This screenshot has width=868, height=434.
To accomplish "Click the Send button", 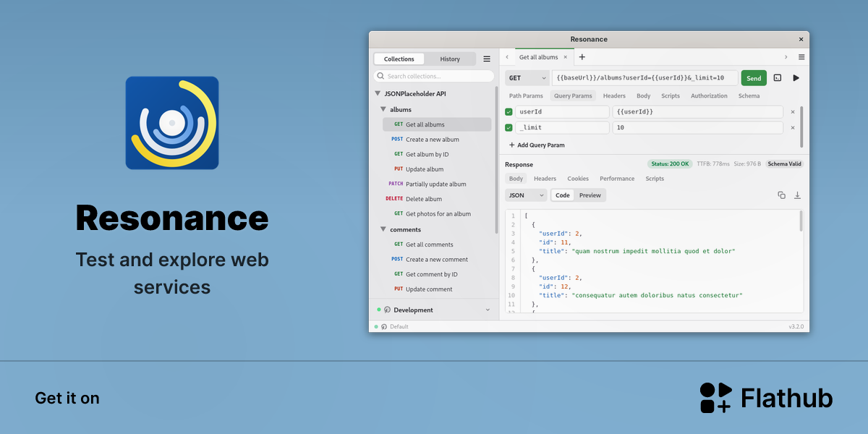I will point(754,78).
